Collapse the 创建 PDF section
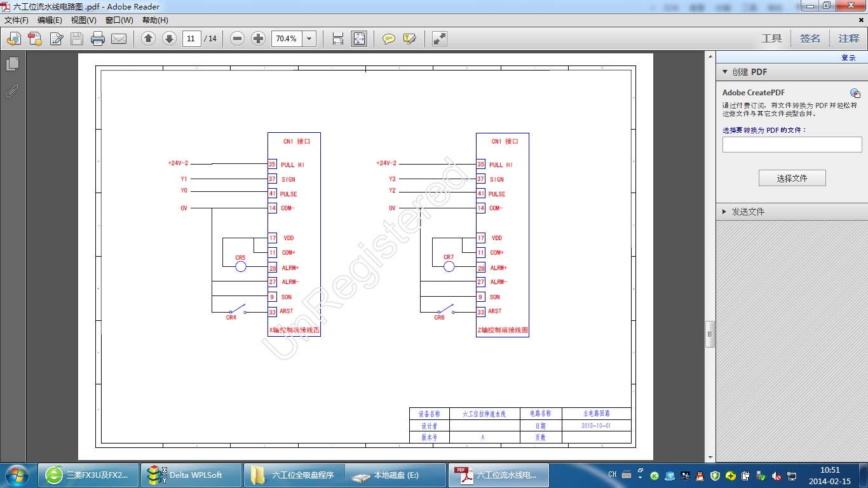This screenshot has width=868, height=488. [725, 72]
